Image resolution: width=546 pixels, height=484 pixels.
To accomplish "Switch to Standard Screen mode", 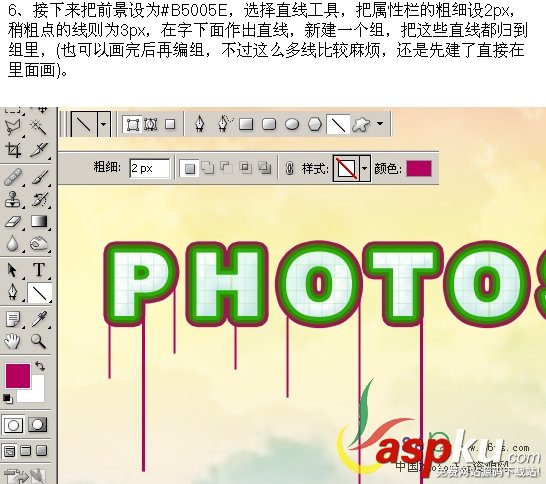I will (9, 451).
